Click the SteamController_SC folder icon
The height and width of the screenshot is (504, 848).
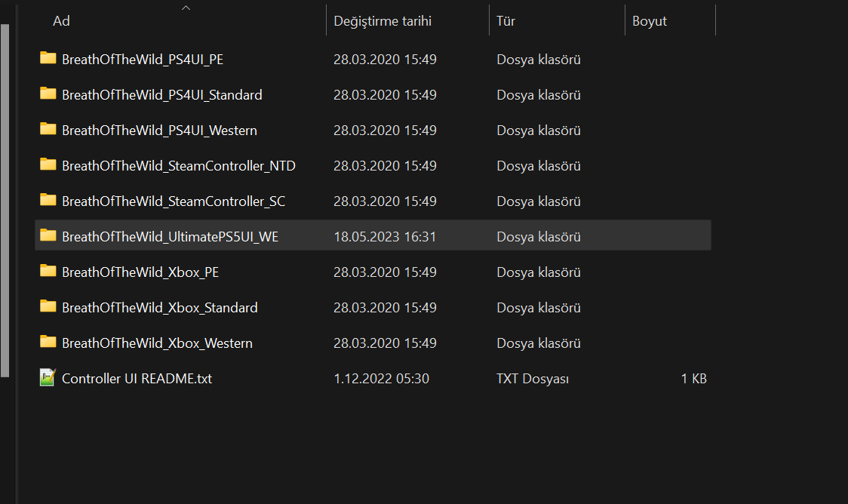48,200
